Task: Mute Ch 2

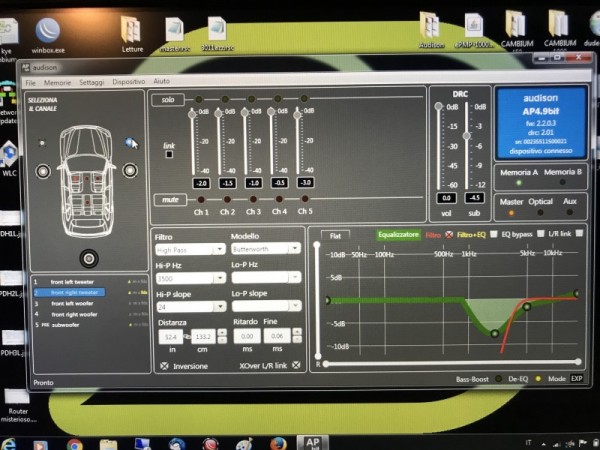Action: tap(227, 199)
